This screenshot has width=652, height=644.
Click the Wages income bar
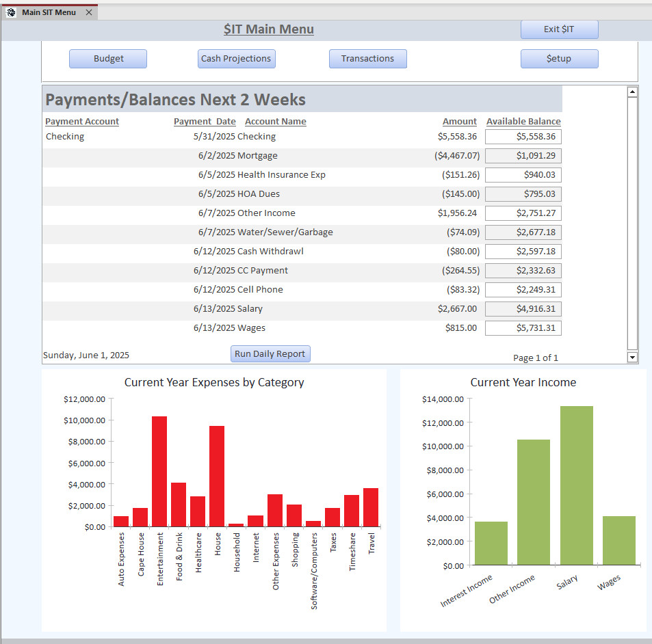(x=619, y=541)
